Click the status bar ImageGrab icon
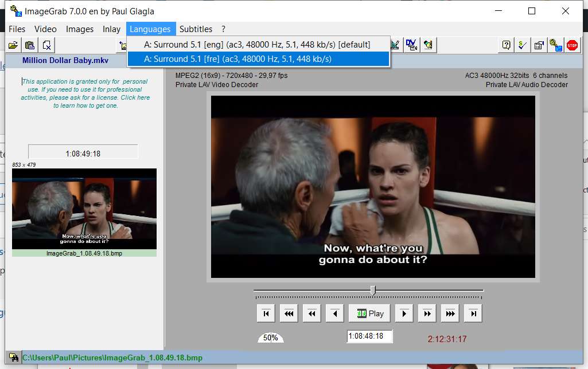 click(14, 358)
